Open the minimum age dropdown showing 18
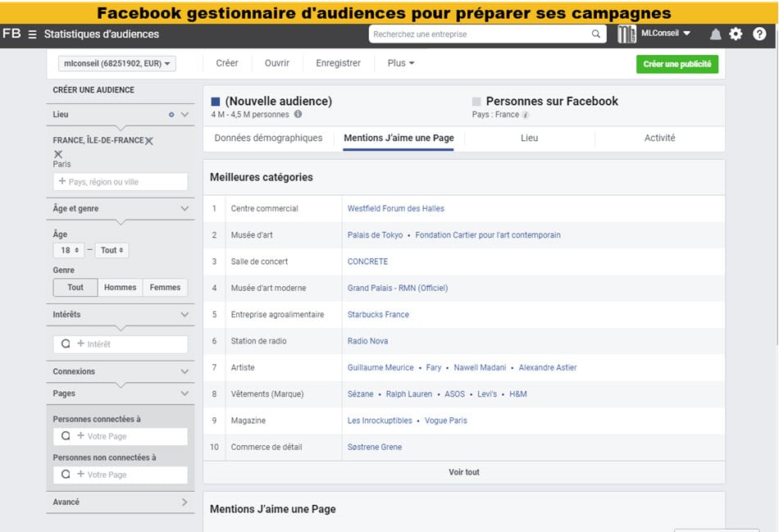779x532 pixels. (x=70, y=250)
